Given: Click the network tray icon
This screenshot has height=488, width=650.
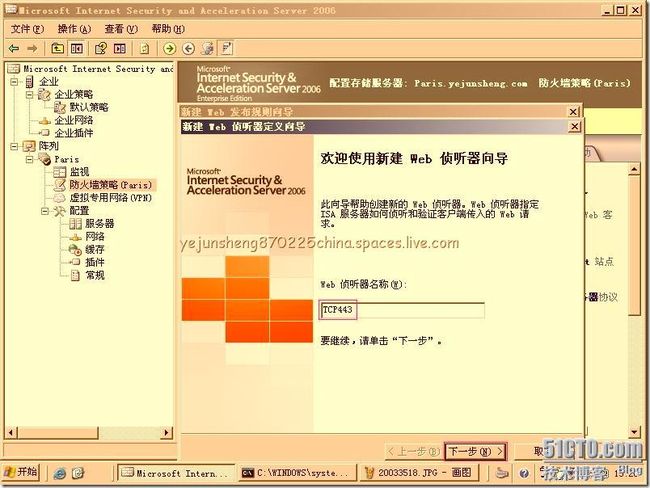Looking at the screenshot, I should point(502,473).
